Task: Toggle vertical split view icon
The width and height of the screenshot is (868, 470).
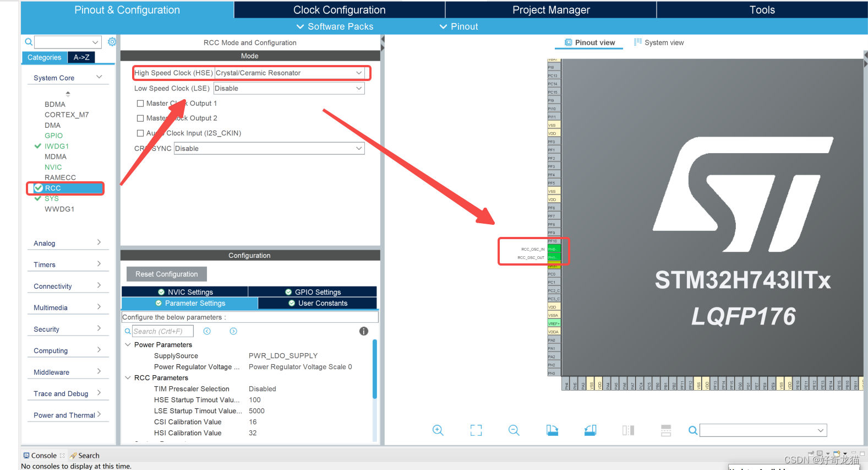Action: tap(628, 430)
